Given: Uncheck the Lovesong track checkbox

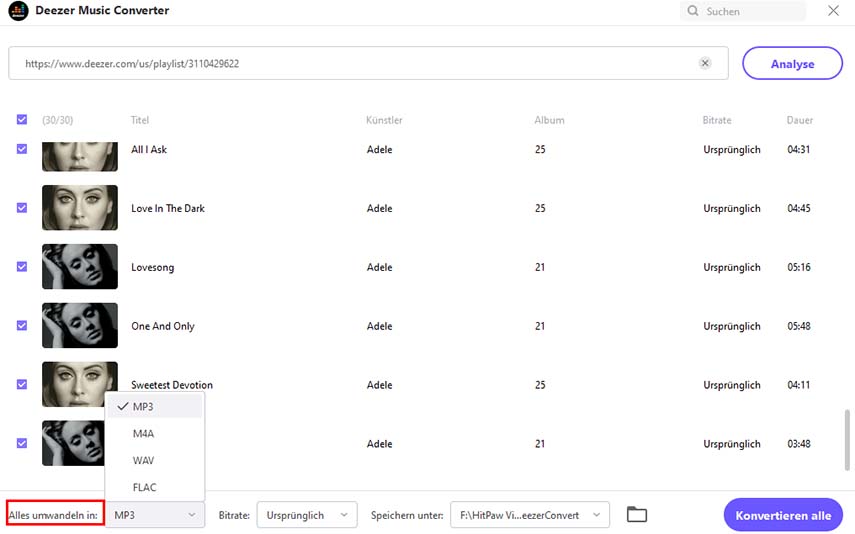Looking at the screenshot, I should [22, 267].
